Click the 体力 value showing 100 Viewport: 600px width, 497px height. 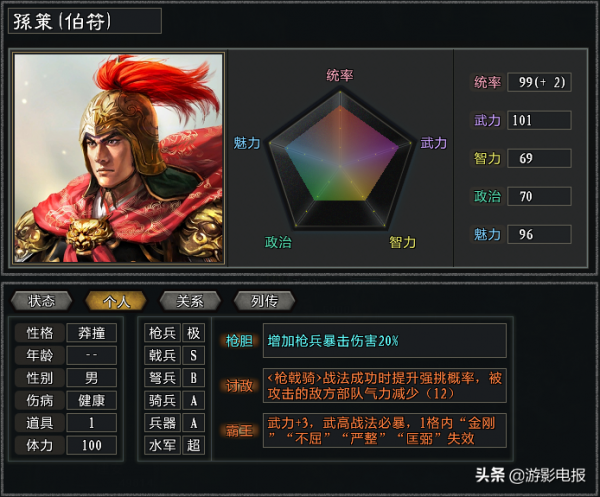[x=92, y=444]
